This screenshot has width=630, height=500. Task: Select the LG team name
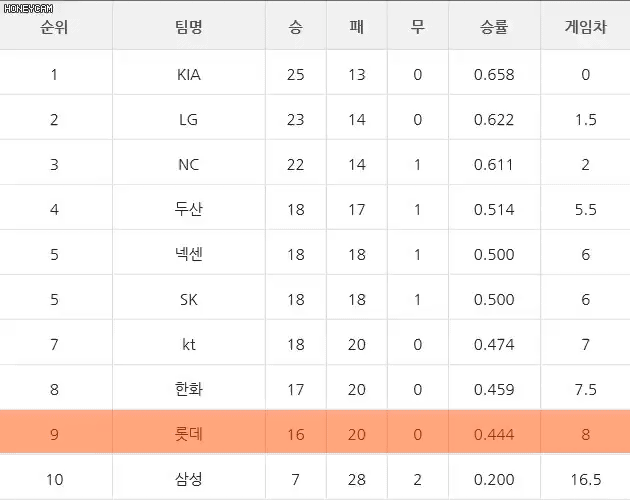[188, 120]
